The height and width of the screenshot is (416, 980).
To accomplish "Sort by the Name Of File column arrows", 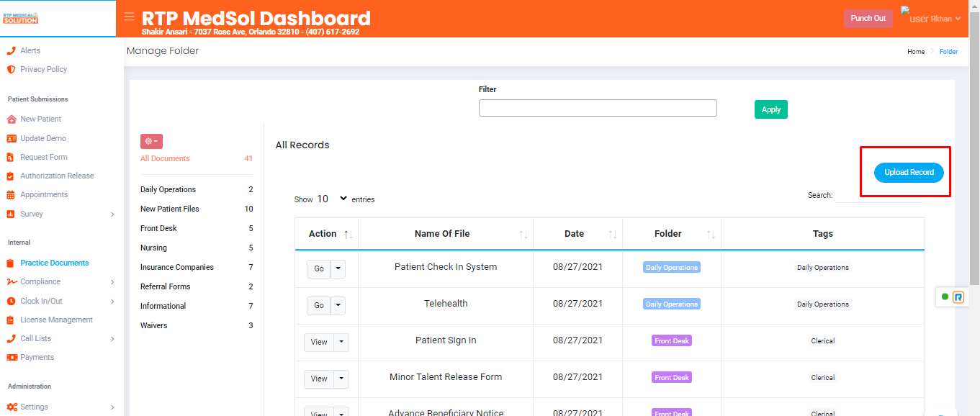I will [x=523, y=234].
